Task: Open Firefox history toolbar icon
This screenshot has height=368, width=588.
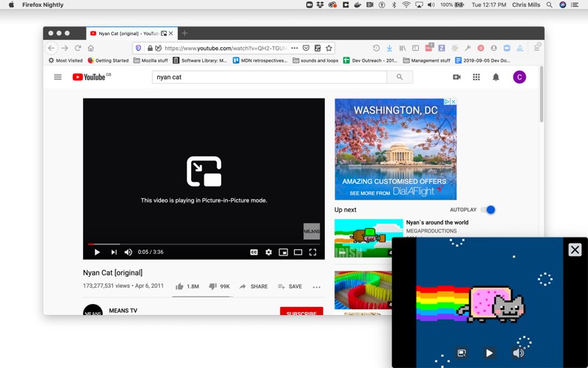Action: pos(376,48)
